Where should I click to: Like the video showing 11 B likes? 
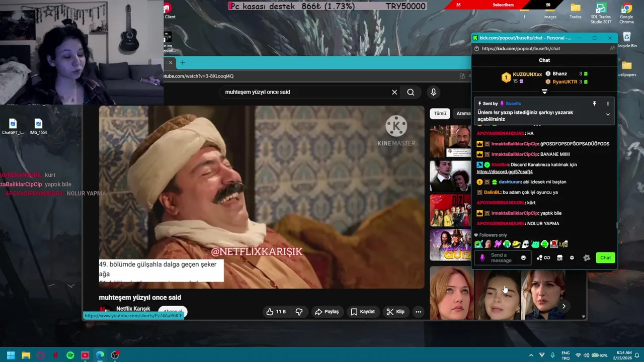[276, 312]
